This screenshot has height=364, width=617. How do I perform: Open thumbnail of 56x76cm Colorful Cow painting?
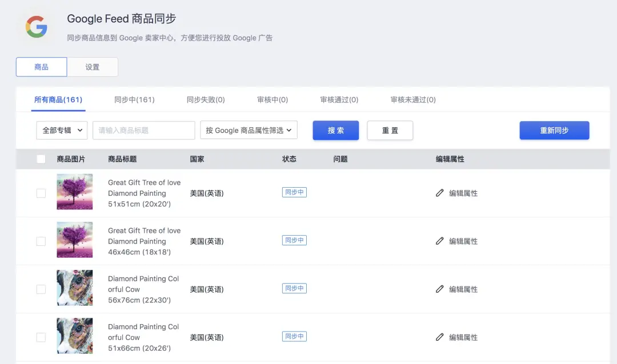pyautogui.click(x=74, y=288)
